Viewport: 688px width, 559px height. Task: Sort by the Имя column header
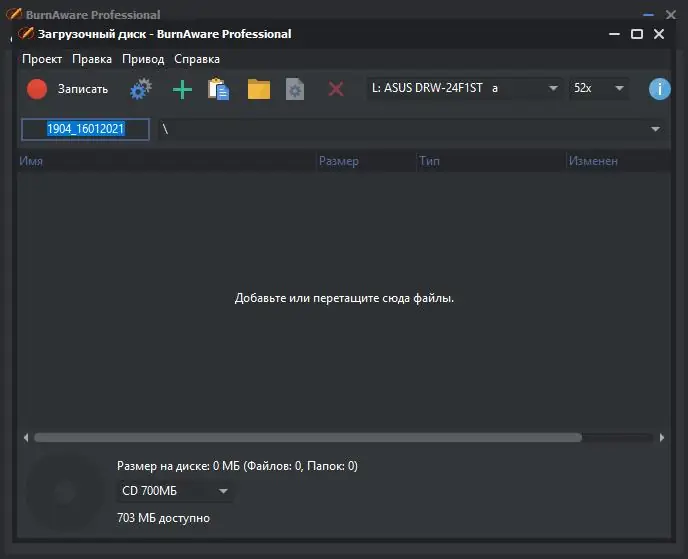(167, 161)
